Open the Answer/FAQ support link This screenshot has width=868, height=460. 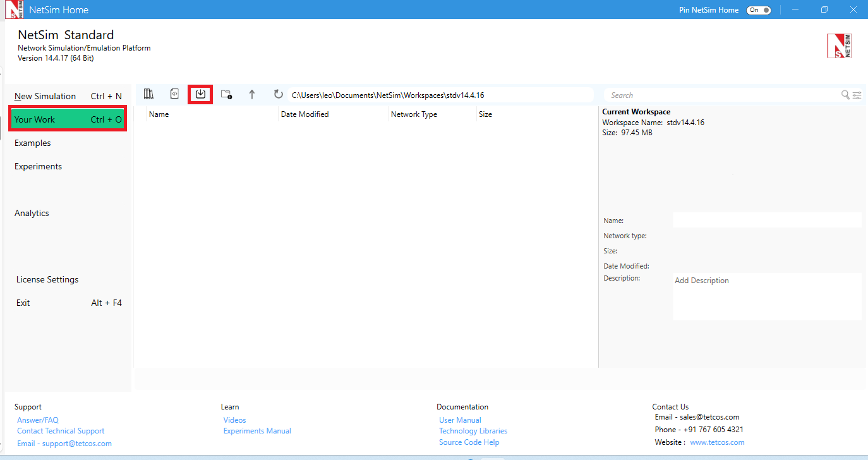tap(38, 420)
